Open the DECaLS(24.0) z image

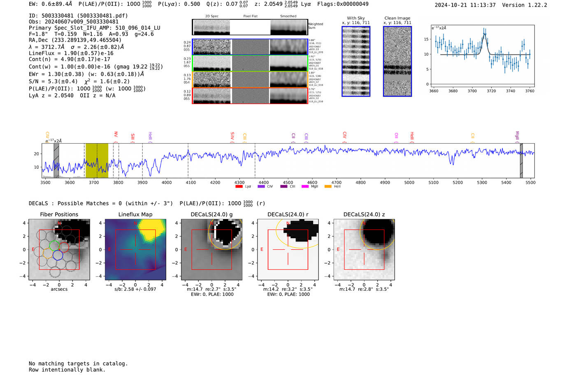(364, 249)
